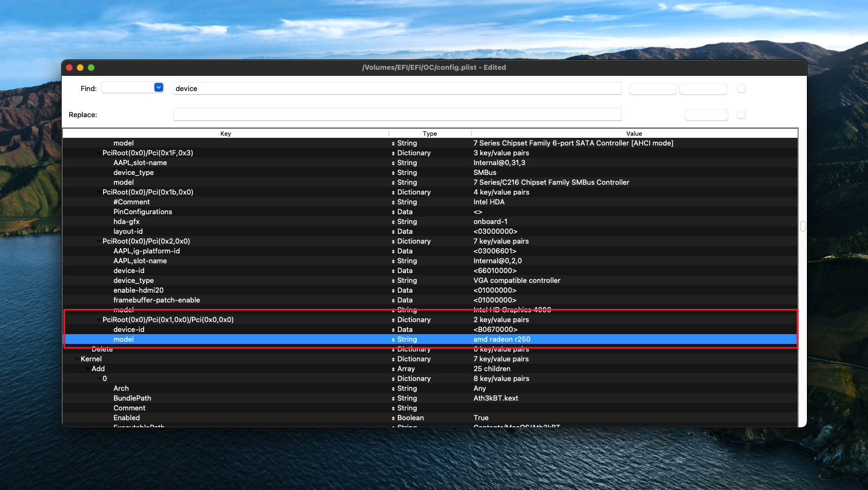Screen dimensions: 868x490
Task: Open type stepper icon for BundlePath row
Action: (x=393, y=398)
